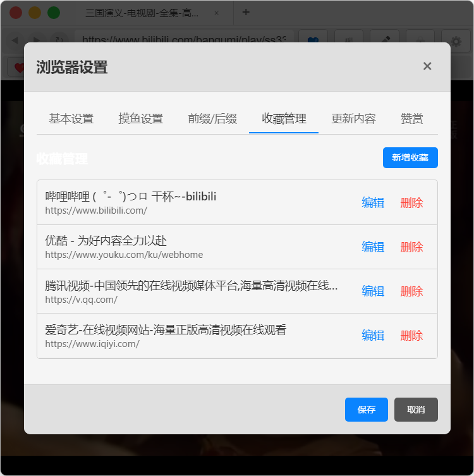Select the 爱奇艺-在线视频网站 title
474x476 pixels.
tap(166, 330)
